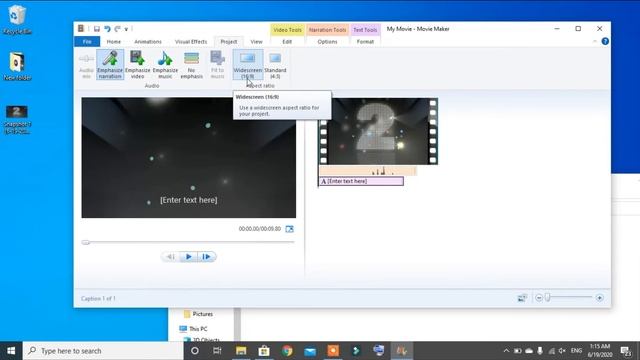This screenshot has height=360, width=640.
Task: Select This PC in File Explorer behind
Action: [x=193, y=329]
